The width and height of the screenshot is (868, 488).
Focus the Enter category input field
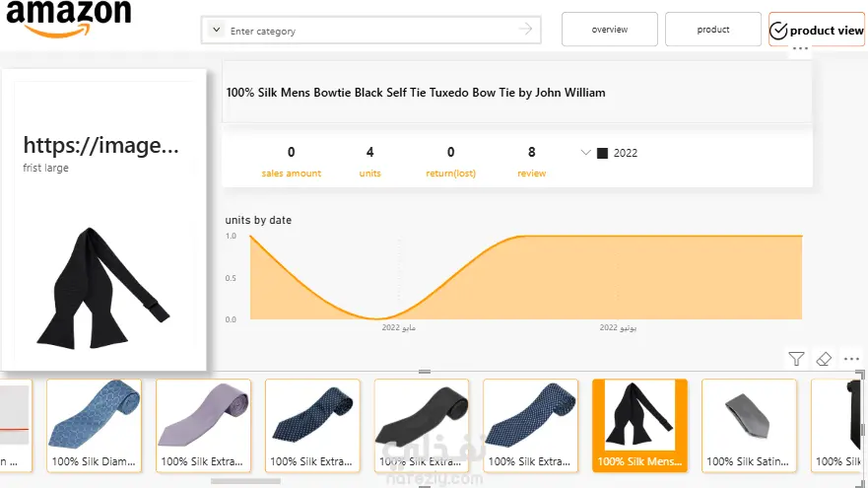click(x=370, y=31)
